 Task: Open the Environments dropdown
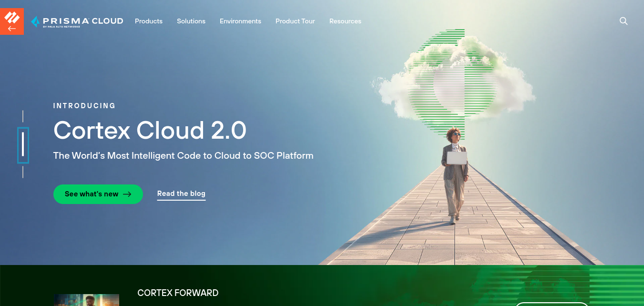[240, 21]
